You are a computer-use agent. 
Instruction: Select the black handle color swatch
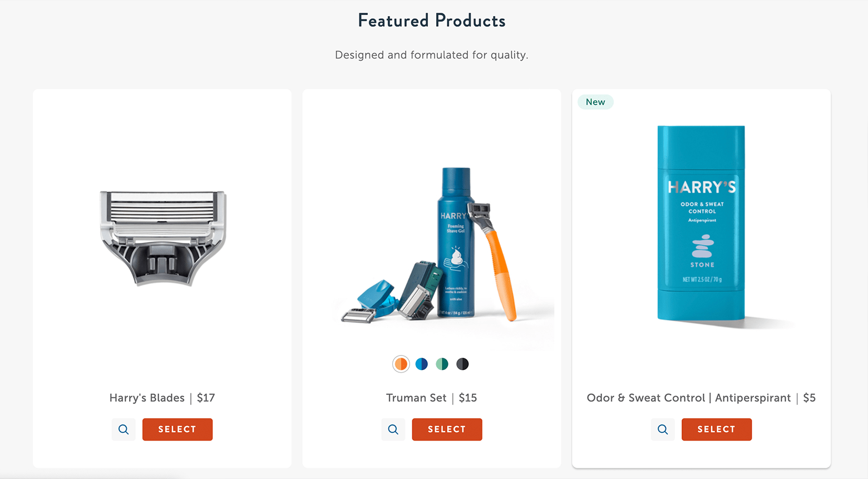pyautogui.click(x=462, y=363)
